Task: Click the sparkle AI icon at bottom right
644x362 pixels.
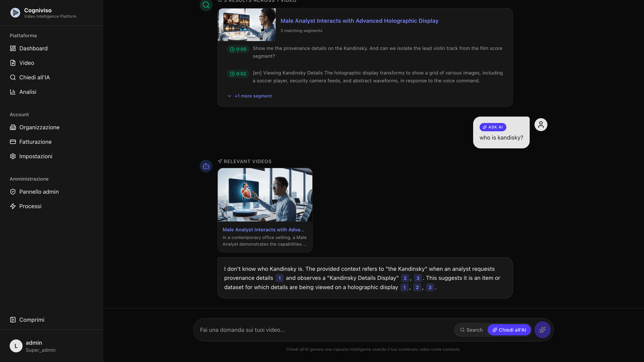Action: pyautogui.click(x=542, y=330)
